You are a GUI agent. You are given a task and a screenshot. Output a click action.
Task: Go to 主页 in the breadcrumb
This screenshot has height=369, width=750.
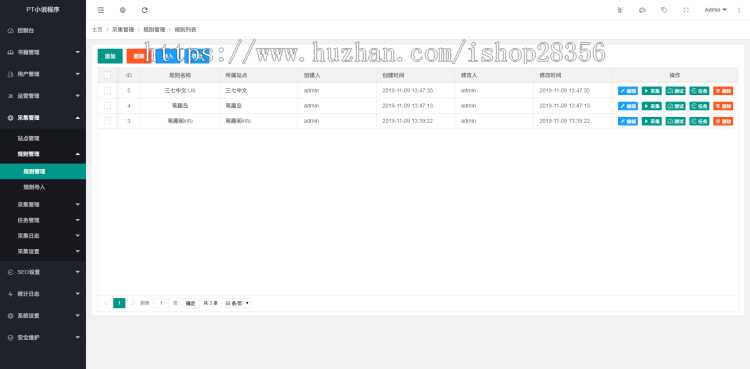[97, 30]
